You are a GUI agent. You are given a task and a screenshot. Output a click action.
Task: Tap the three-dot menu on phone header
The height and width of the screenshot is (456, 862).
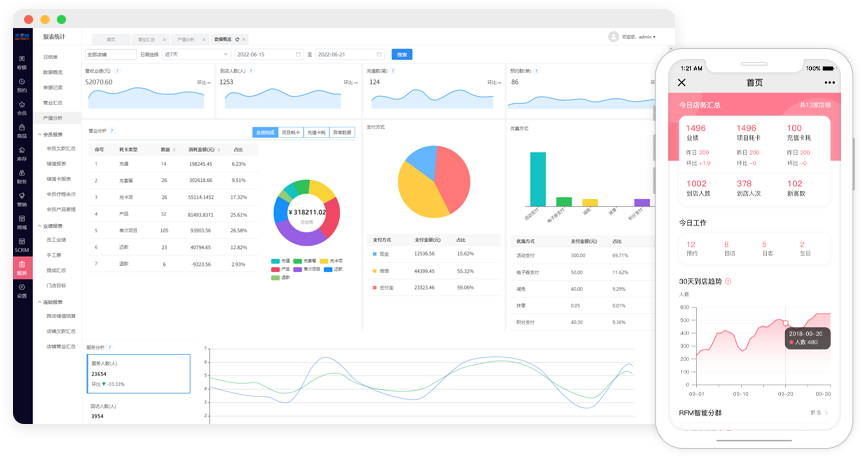coord(828,82)
